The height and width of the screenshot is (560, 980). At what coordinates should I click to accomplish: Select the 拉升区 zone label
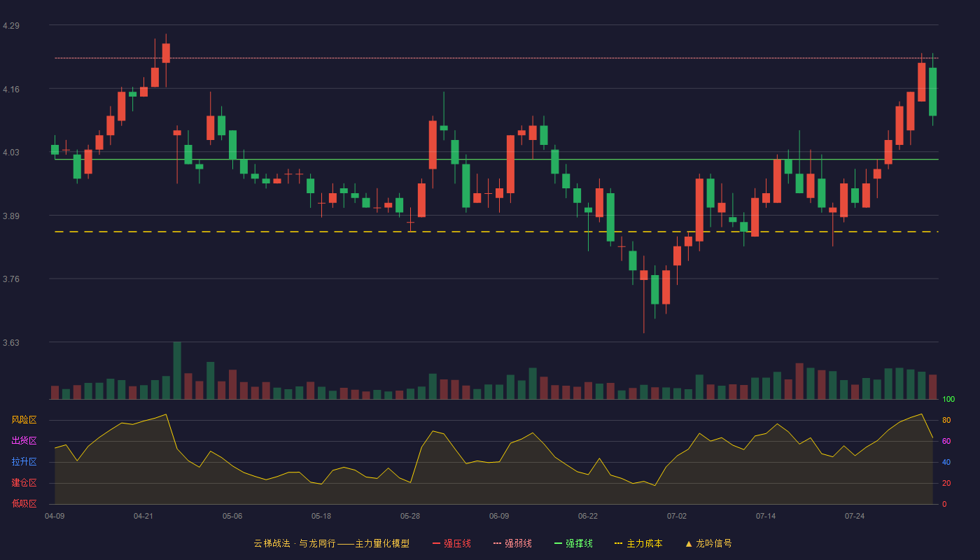coord(24,462)
